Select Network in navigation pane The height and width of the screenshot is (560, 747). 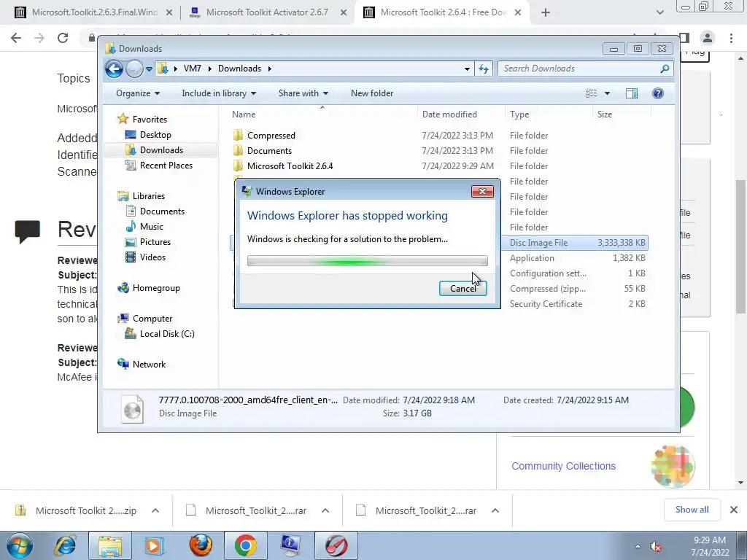[x=149, y=365]
